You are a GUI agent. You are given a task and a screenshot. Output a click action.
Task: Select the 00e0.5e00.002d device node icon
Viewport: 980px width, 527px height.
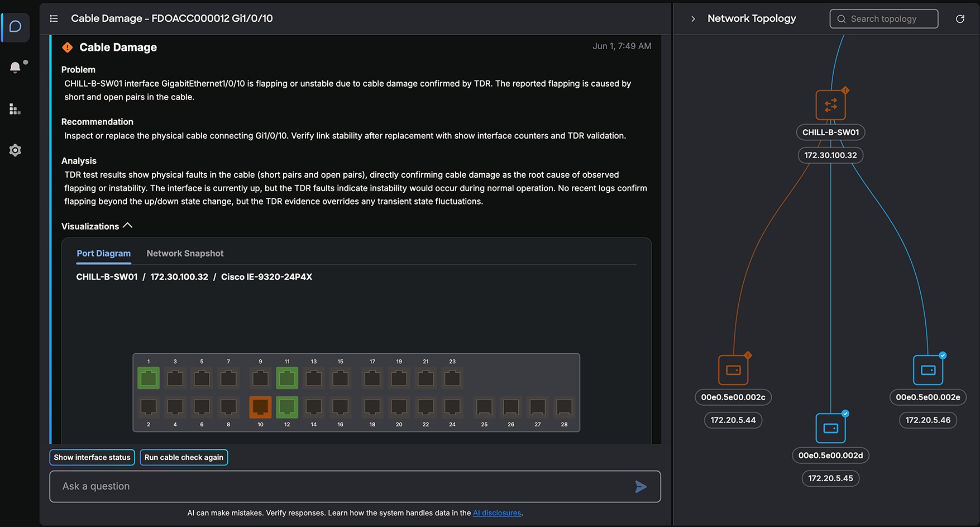point(831,428)
